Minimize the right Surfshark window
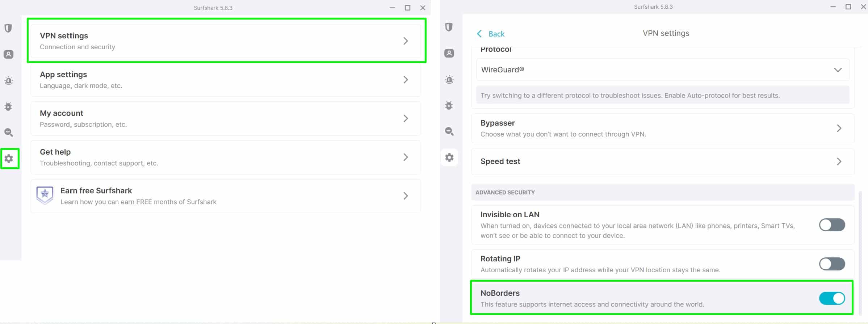 click(x=833, y=7)
